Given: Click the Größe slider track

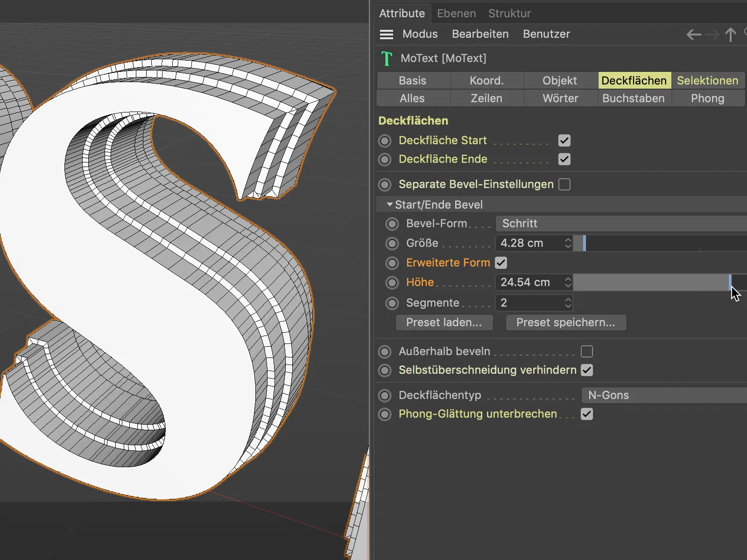Looking at the screenshot, I should point(660,243).
